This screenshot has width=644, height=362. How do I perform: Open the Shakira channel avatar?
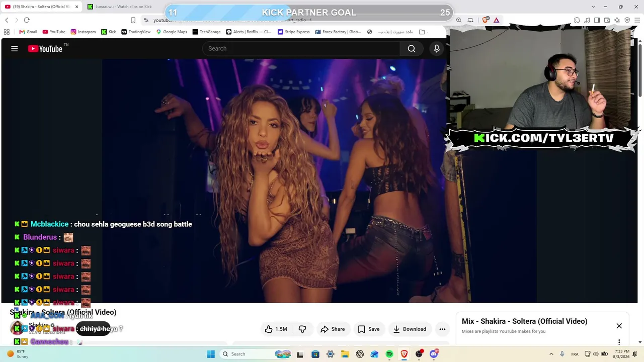(x=17, y=328)
